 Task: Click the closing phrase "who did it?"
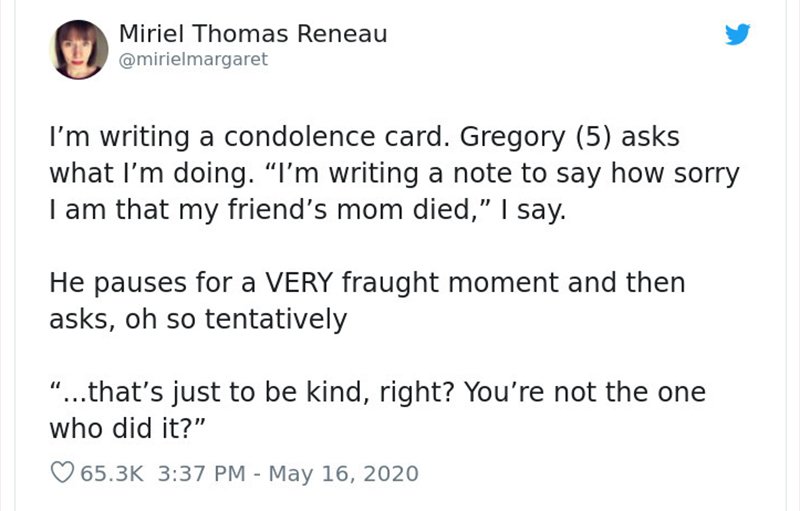tap(128, 428)
